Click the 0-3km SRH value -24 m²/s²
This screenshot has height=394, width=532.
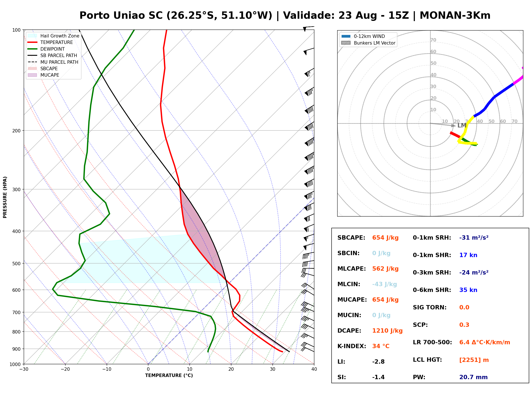(x=474, y=273)
